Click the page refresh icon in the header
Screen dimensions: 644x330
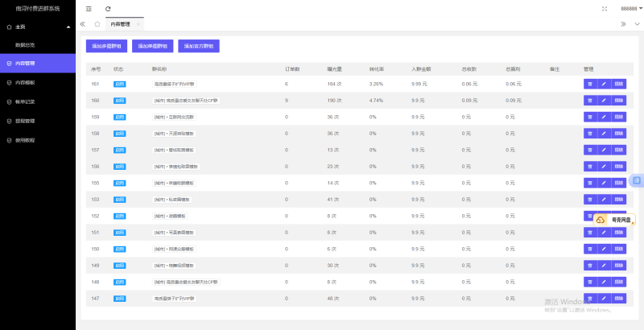tap(108, 8)
